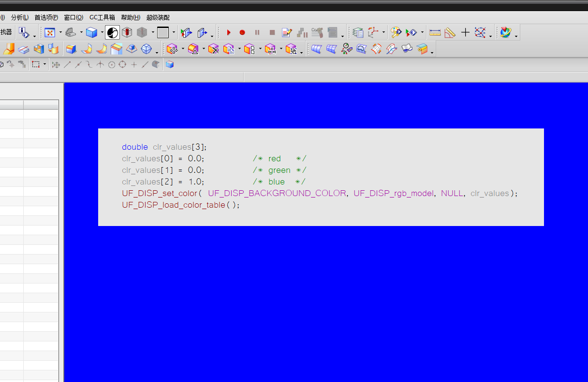Click the journal edit notepad icon

click(287, 33)
